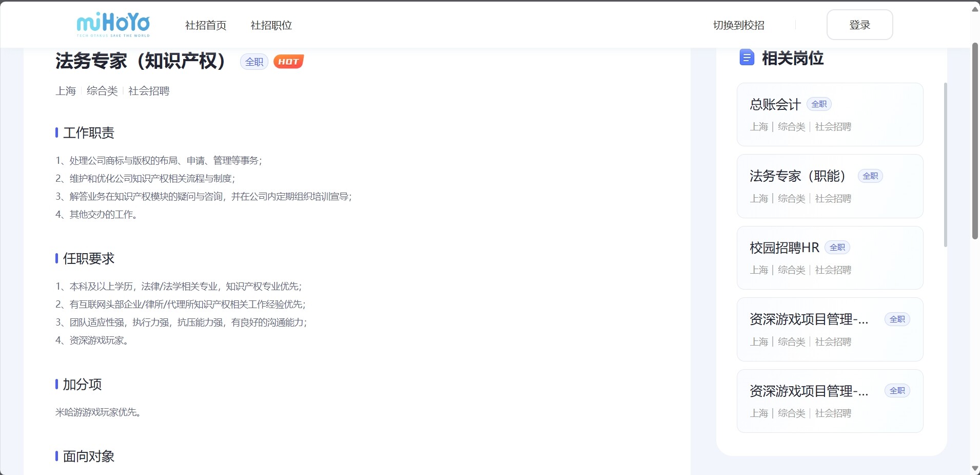Select the 校园招聘HR related position
Screen dimensions: 980x475
tap(829, 258)
